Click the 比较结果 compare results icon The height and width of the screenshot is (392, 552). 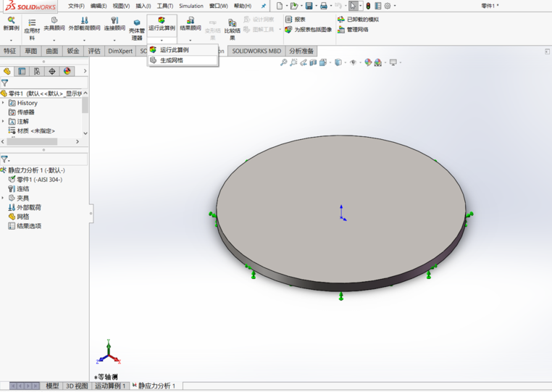(232, 22)
